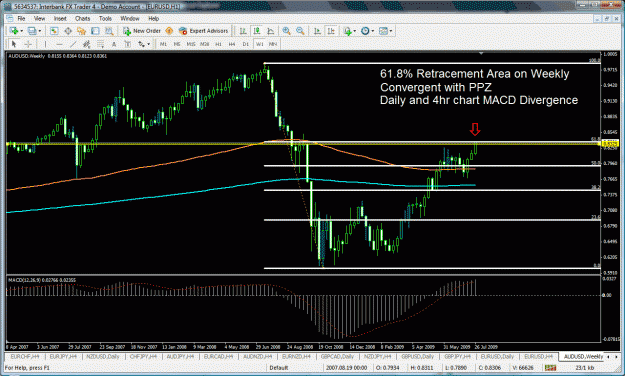Toggle the Chart Shift icon

click(x=331, y=31)
